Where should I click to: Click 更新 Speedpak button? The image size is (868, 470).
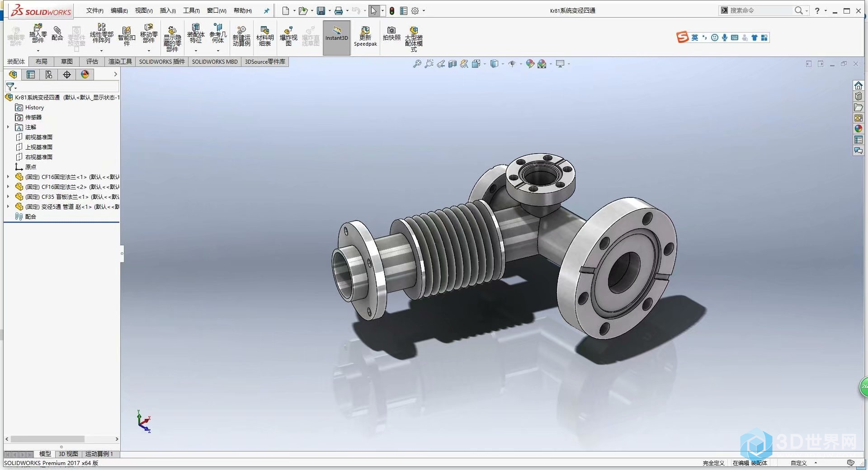click(x=365, y=36)
